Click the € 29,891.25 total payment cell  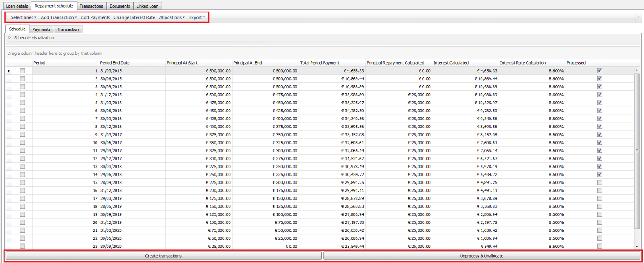pos(332,183)
